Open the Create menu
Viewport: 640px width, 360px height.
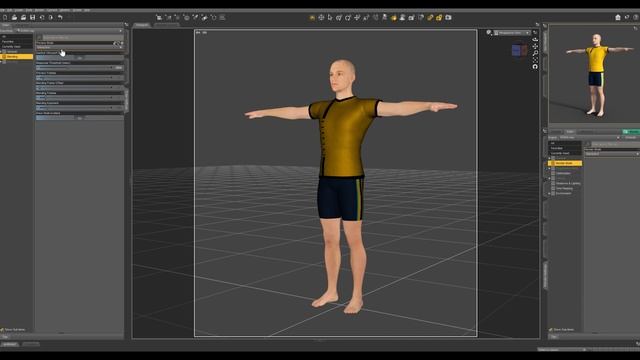tap(19, 10)
